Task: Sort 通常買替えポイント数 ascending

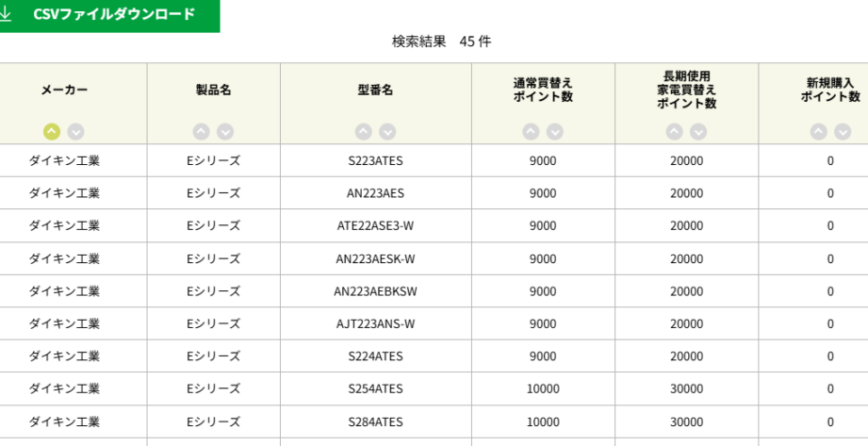Action: tap(532, 132)
